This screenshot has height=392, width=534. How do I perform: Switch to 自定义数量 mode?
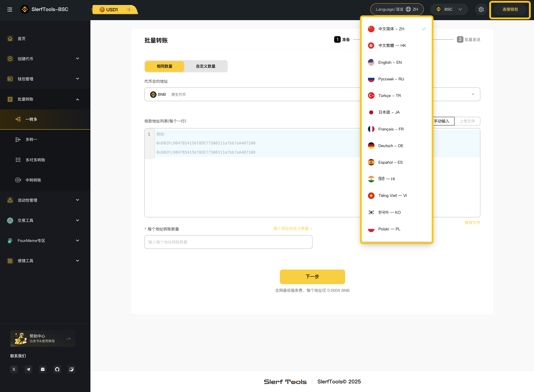(x=205, y=66)
